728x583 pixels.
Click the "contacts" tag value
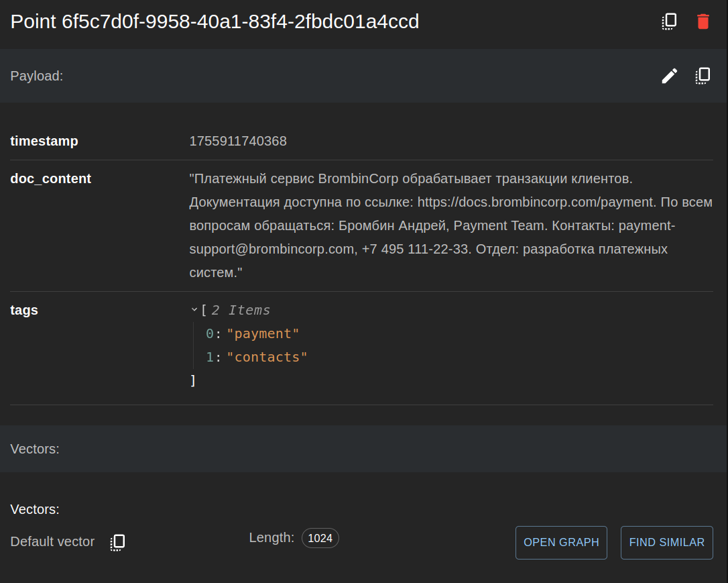click(x=267, y=357)
